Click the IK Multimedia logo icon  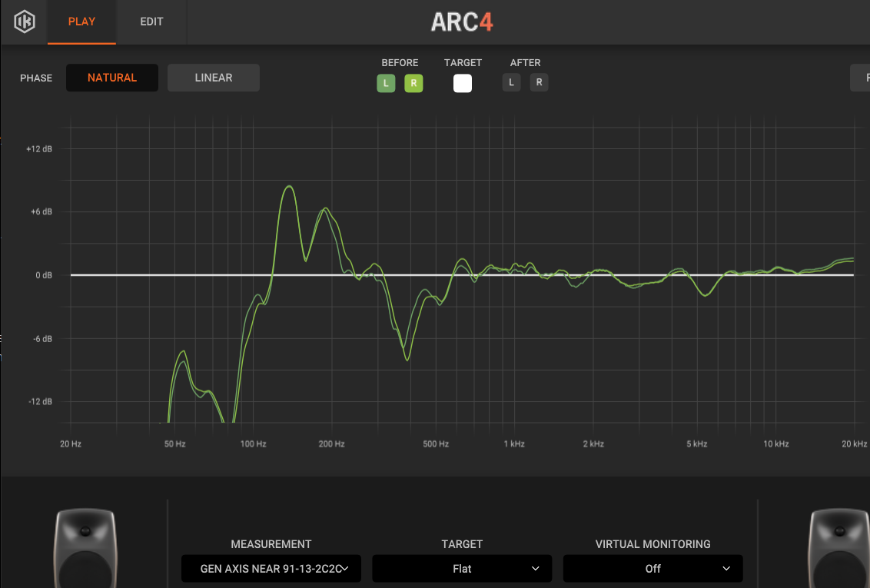click(x=25, y=22)
